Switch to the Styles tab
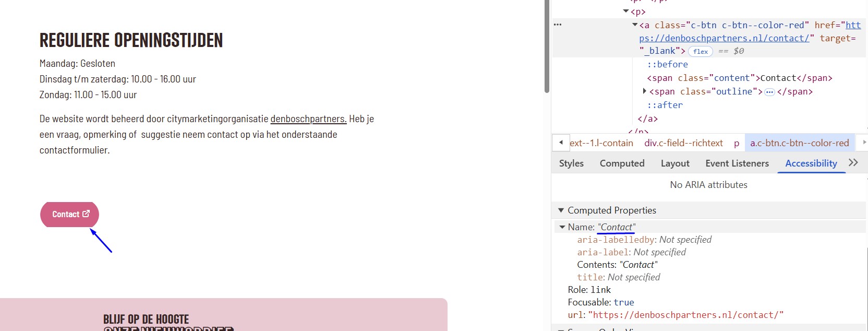The width and height of the screenshot is (868, 331). tap(571, 163)
